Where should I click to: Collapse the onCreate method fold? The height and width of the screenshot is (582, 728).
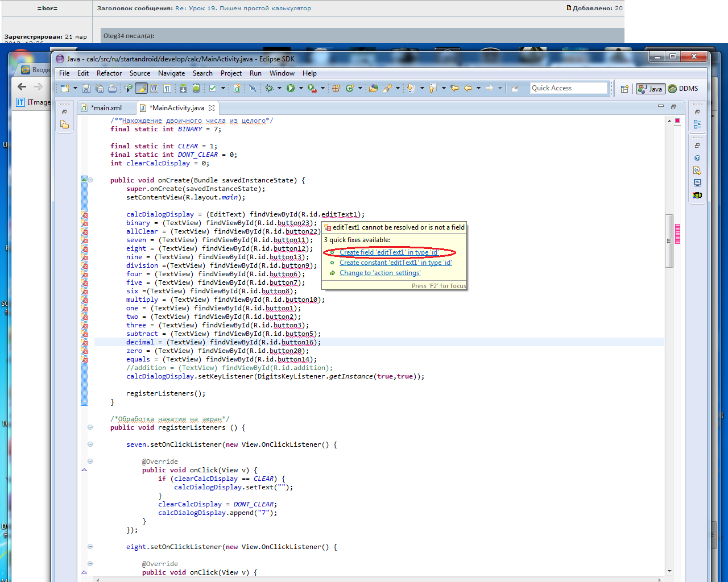pyautogui.click(x=90, y=180)
